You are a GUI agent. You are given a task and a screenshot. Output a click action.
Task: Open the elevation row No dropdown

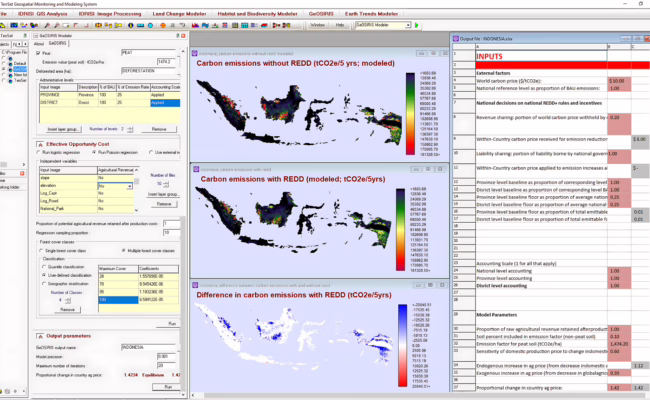pos(130,187)
